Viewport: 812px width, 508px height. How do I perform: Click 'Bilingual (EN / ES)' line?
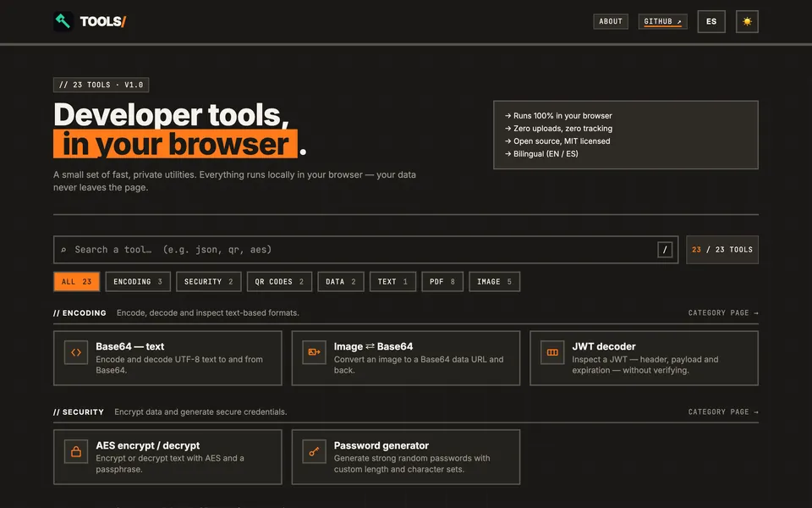pyautogui.click(x=541, y=153)
